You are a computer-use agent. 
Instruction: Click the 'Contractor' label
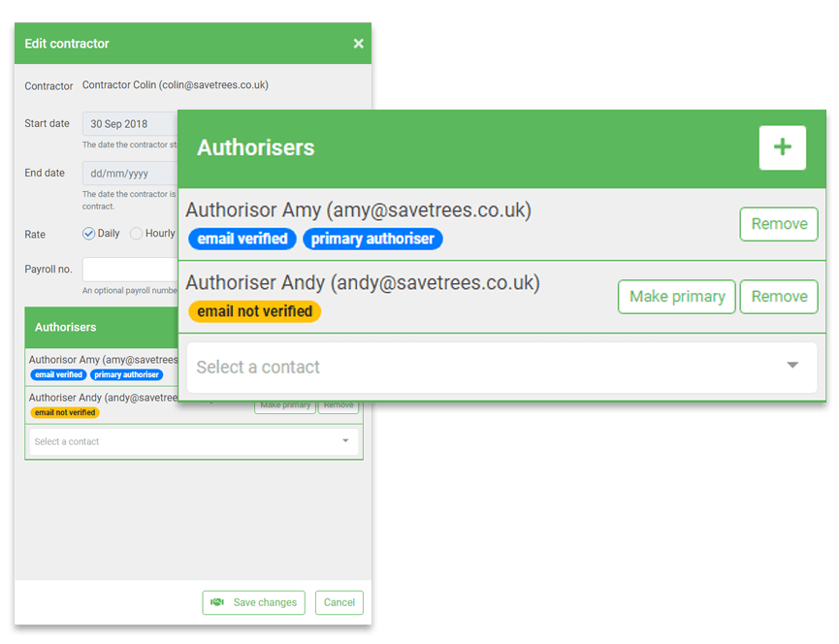(48, 86)
